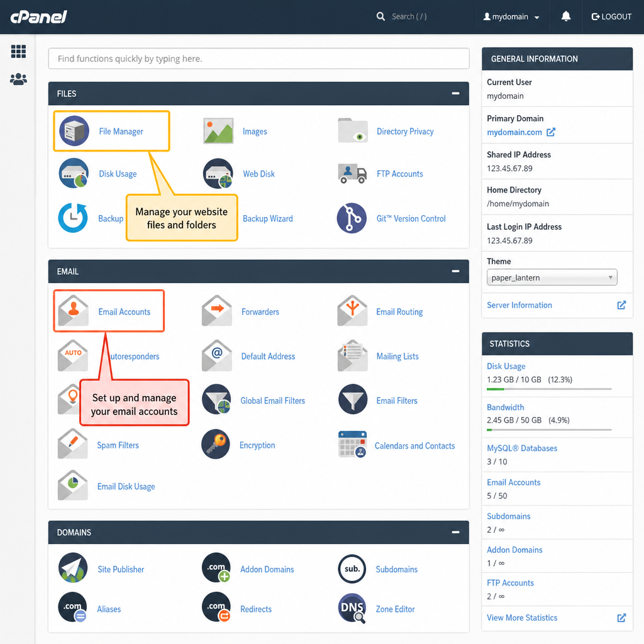Open the Email Accounts statistics link

pos(513,482)
